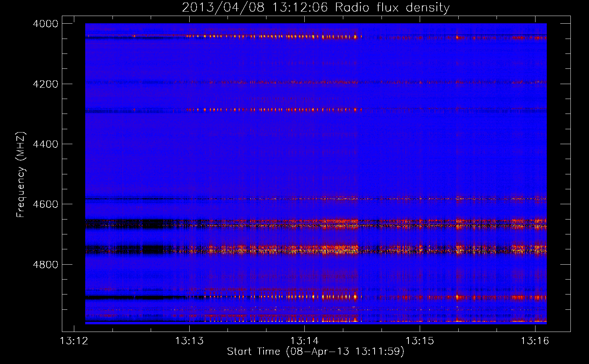This screenshot has width=589, height=364.
Task: Click the 4600 frequency tick label
Action: pyautogui.click(x=46, y=204)
